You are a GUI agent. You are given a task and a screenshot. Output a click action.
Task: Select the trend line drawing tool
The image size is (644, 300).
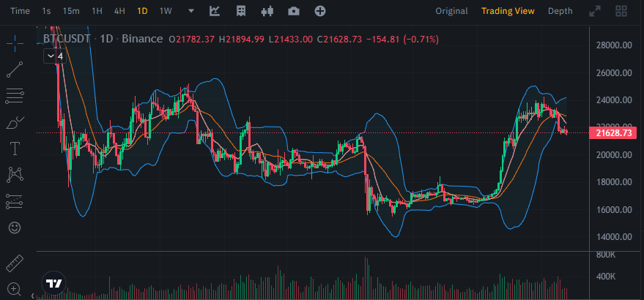tap(15, 70)
